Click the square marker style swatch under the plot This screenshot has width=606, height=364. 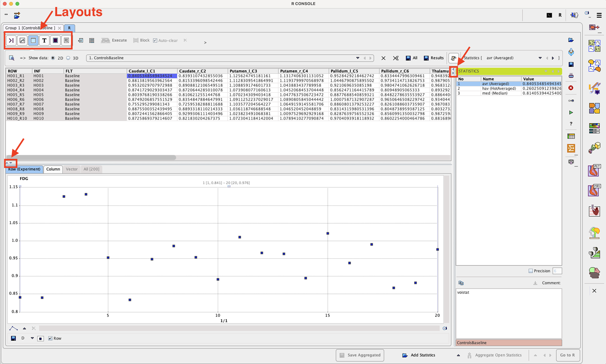coord(41,339)
